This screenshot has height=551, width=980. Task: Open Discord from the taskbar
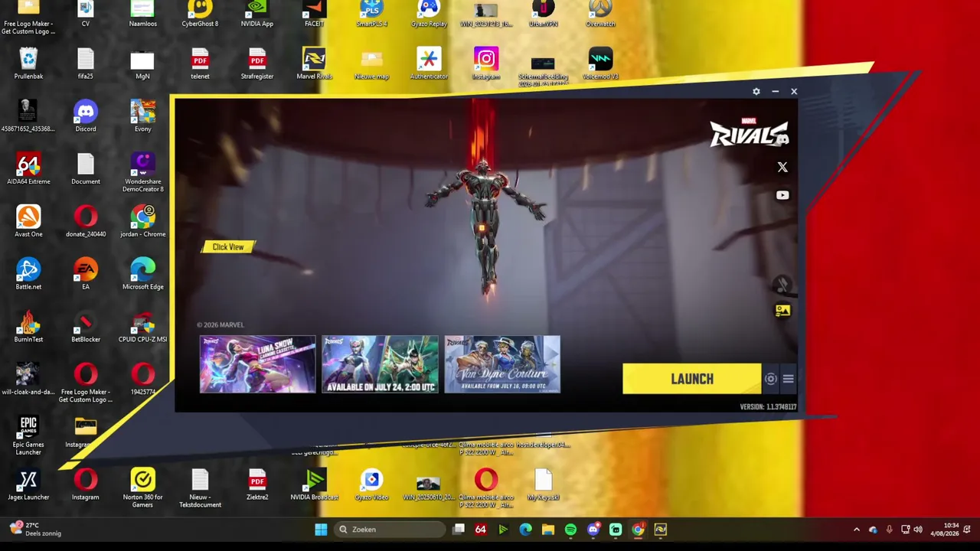click(x=593, y=530)
